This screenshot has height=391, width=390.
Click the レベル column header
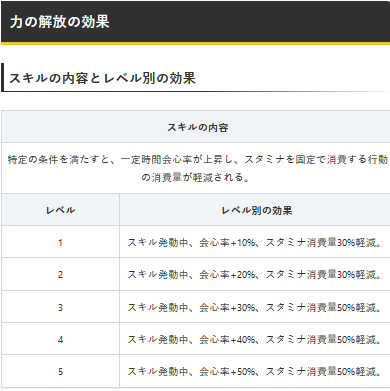click(60, 210)
